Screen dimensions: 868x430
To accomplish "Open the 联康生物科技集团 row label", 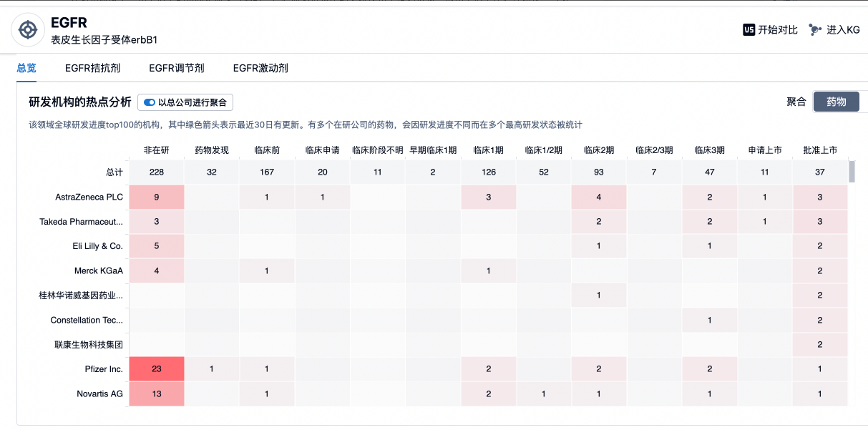I will (89, 345).
